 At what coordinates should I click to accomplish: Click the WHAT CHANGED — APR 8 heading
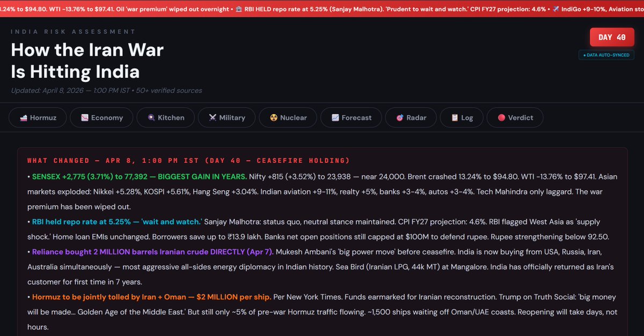[x=188, y=161]
